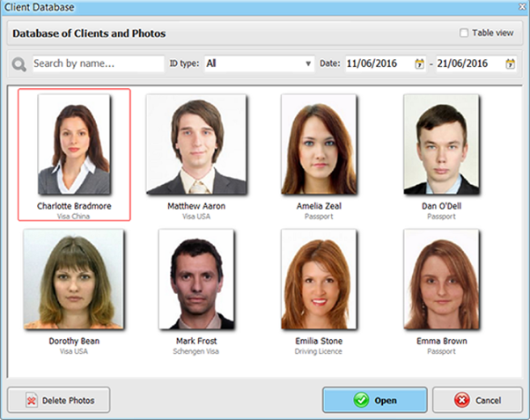530x420 pixels.
Task: Open the end date calendar picker
Action: [511, 64]
